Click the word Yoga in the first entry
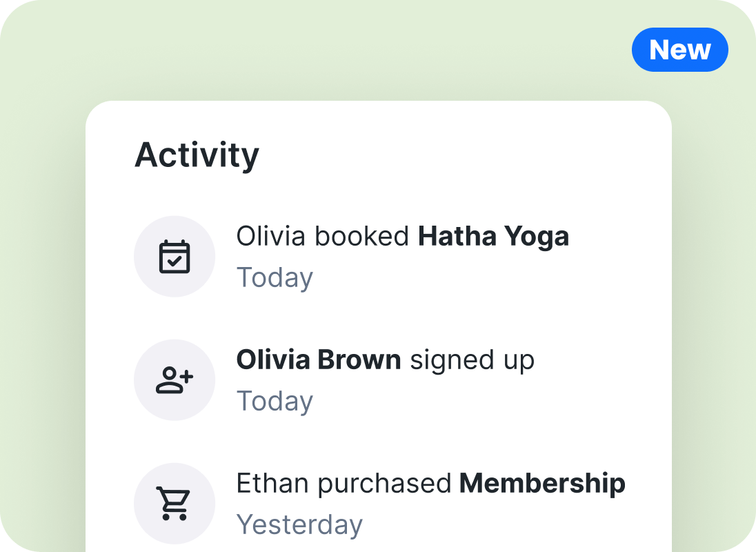The width and height of the screenshot is (756, 552). click(x=537, y=237)
